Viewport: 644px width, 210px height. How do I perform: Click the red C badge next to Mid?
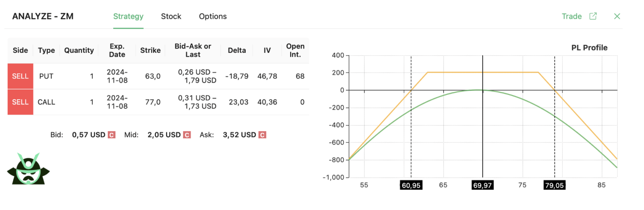tap(187, 135)
